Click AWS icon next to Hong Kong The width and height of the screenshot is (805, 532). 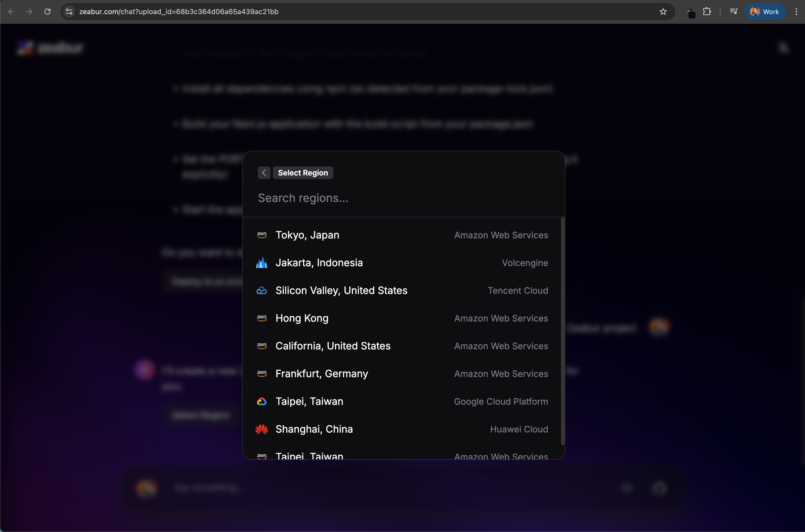coord(262,318)
